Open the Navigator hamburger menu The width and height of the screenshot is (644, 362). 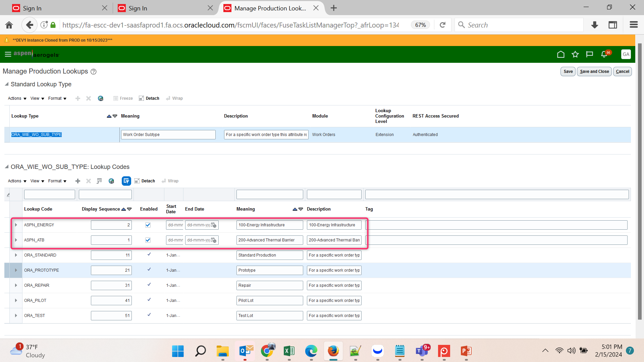coord(8,54)
